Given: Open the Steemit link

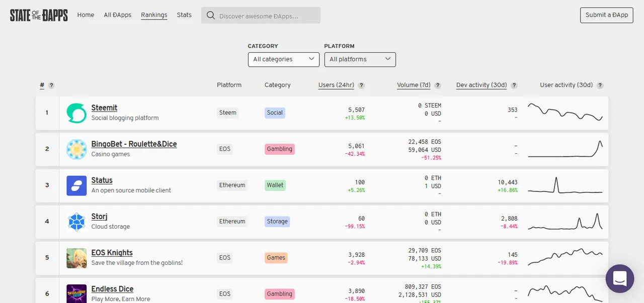Looking at the screenshot, I should tap(104, 108).
